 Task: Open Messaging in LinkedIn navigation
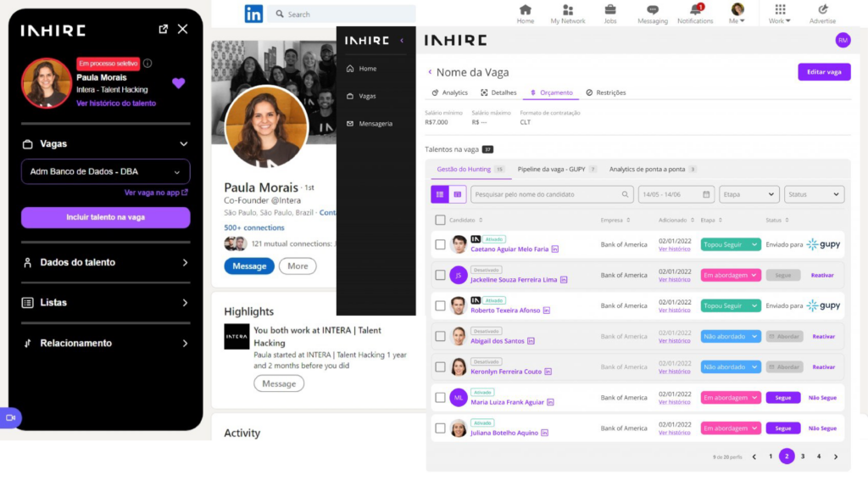pos(653,14)
